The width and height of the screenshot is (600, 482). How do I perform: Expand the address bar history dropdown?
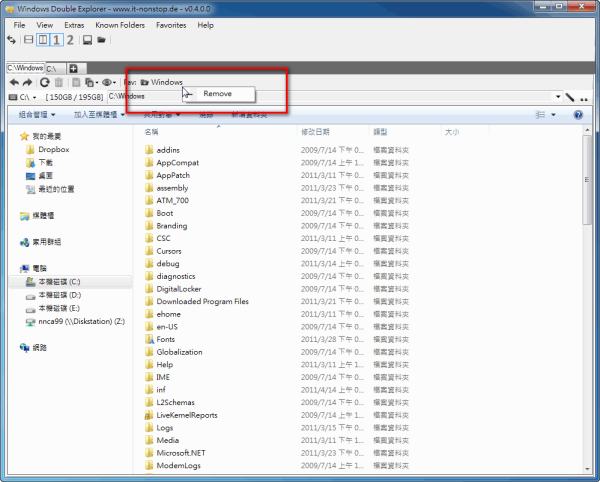click(558, 97)
